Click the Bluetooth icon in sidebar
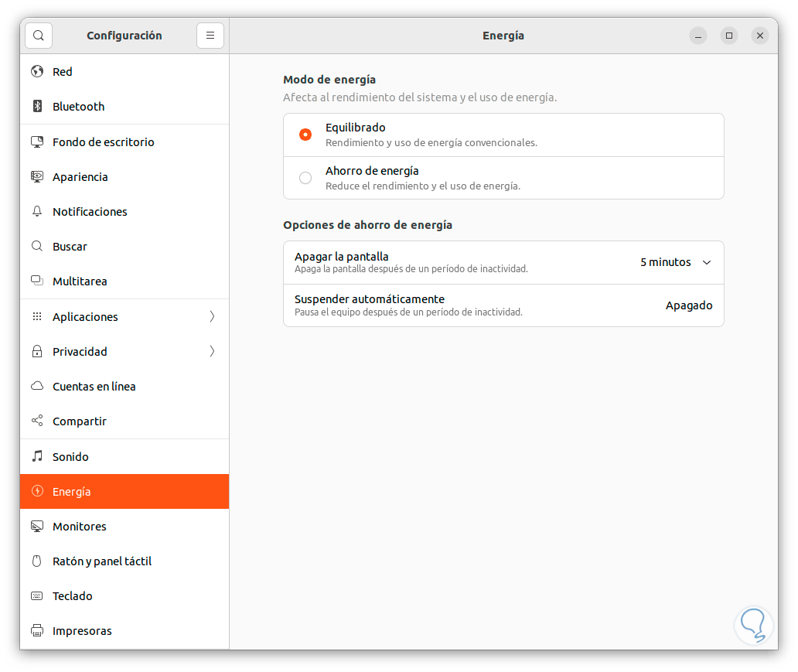798x672 pixels. [37, 107]
